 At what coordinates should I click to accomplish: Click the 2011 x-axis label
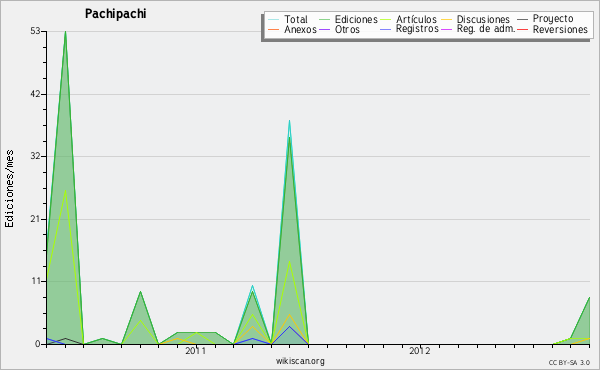pyautogui.click(x=196, y=351)
